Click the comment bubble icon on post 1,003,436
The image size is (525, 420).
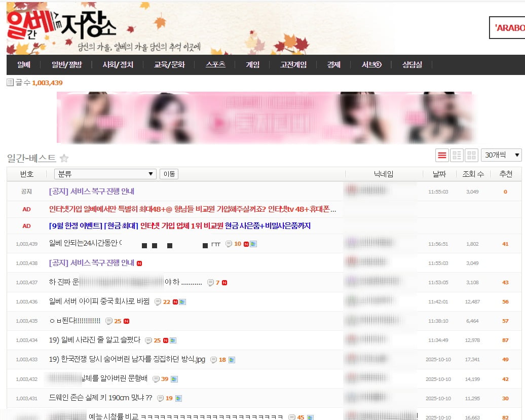pyautogui.click(x=158, y=302)
